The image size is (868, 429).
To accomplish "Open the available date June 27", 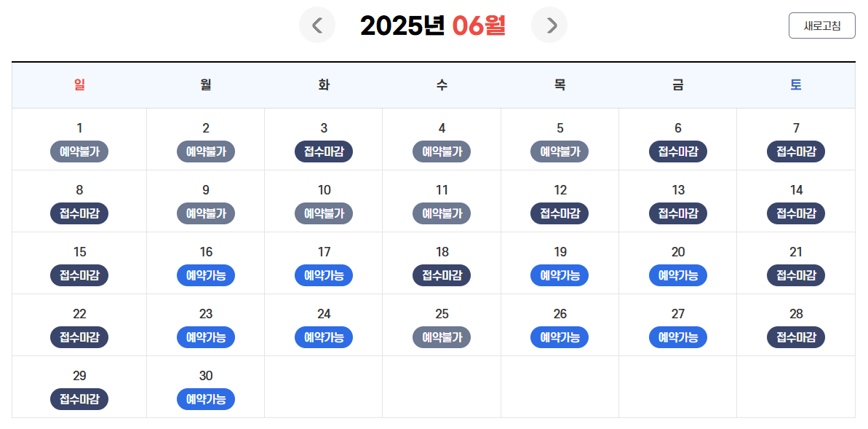I will tap(677, 337).
